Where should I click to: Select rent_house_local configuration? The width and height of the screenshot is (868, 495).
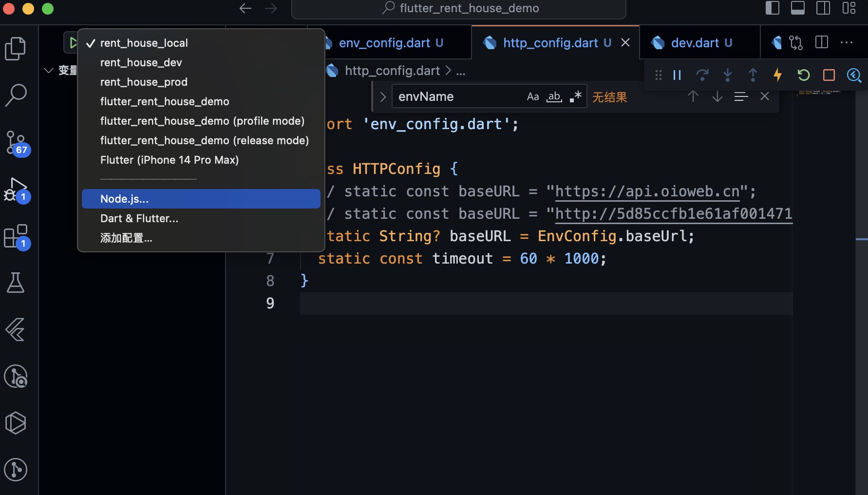(x=201, y=43)
